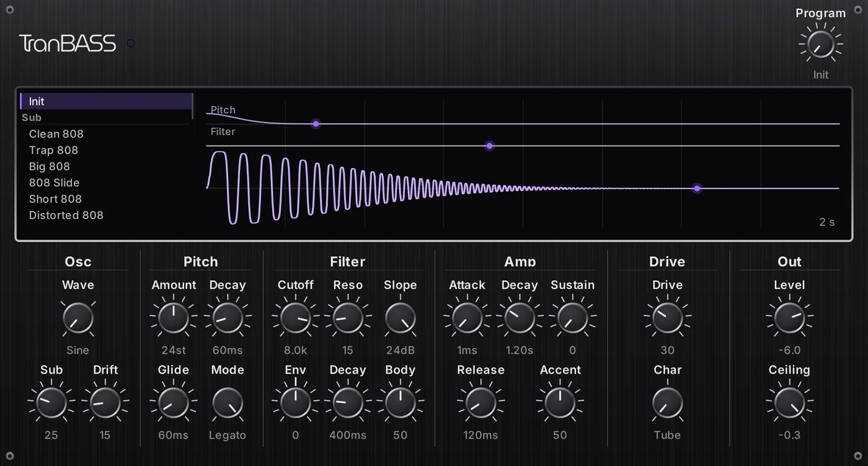The image size is (868, 466).
Task: Select the Short 808 preset
Action: point(107,199)
